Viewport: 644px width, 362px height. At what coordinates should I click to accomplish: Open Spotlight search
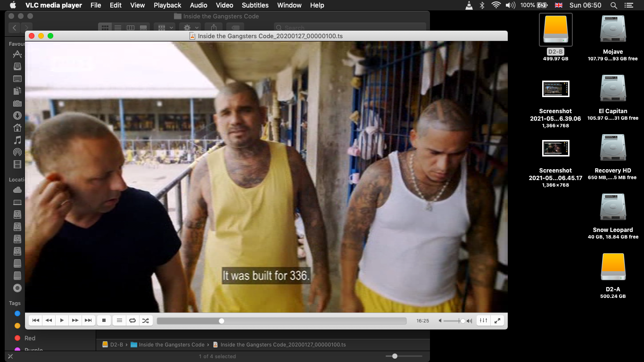[614, 5]
